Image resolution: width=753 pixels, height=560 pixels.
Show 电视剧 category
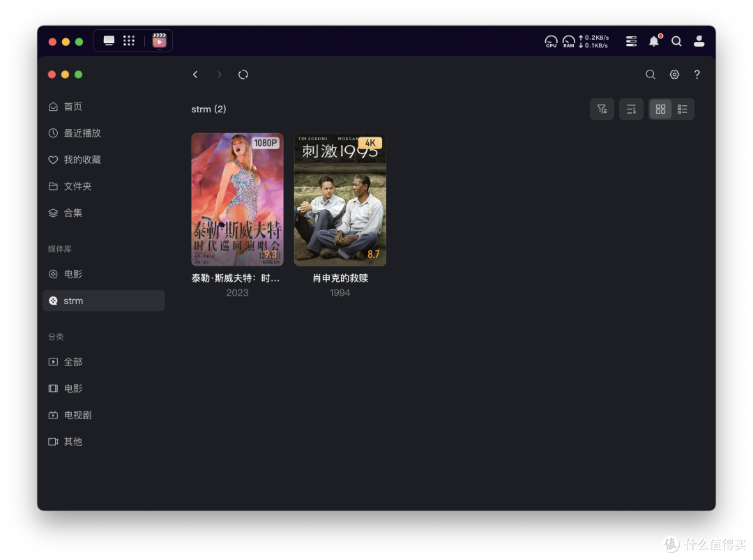click(x=104, y=415)
